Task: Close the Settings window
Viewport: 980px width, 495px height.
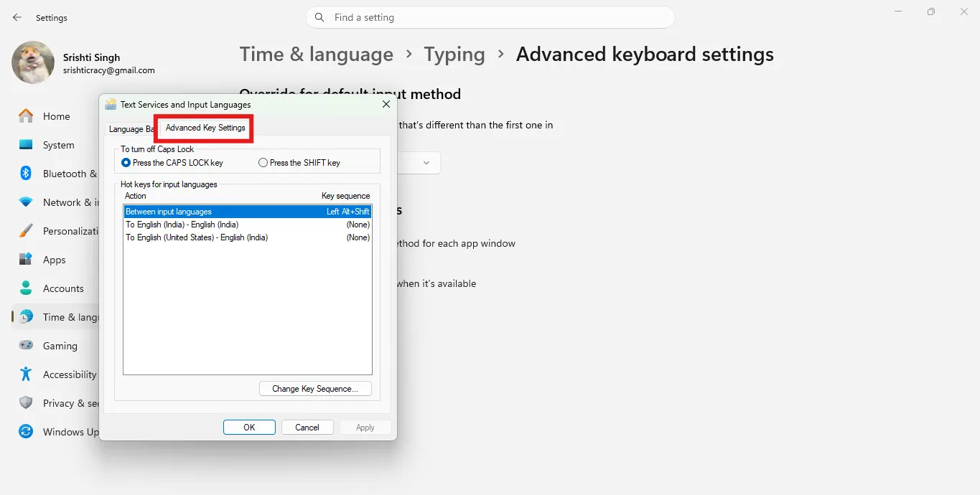Action: tap(964, 11)
